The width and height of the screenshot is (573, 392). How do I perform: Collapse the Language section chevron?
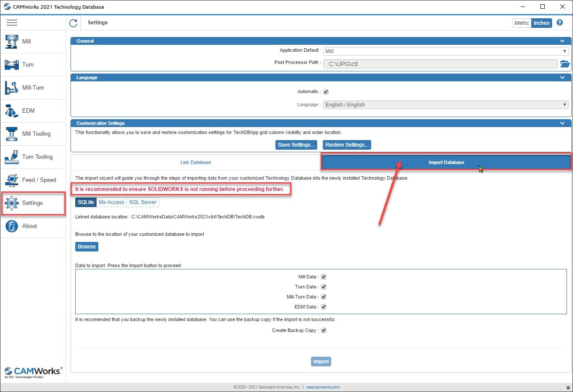(563, 77)
